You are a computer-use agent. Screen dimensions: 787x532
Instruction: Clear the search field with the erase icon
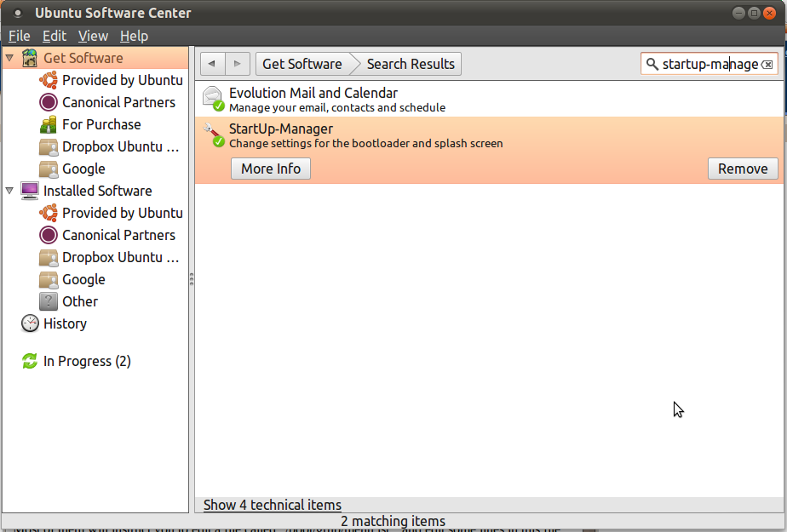coord(767,64)
